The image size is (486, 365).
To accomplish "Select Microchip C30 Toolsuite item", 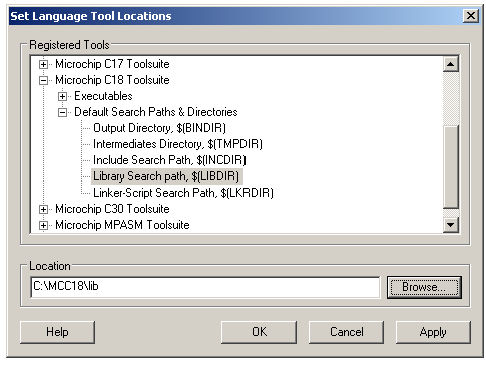I will [112, 209].
